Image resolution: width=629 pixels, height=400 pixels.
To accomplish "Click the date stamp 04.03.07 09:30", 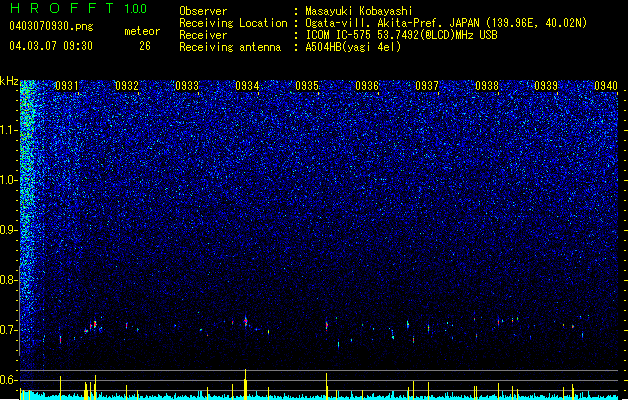I will point(51,46).
